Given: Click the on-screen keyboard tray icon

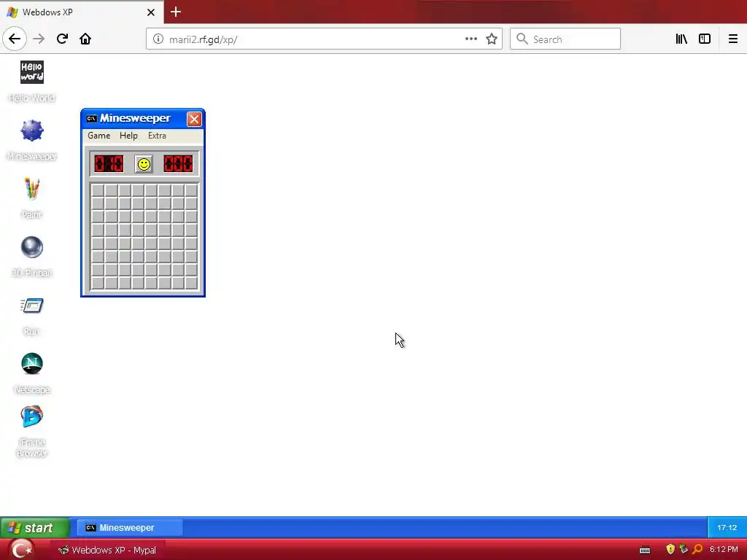Looking at the screenshot, I should (645, 550).
